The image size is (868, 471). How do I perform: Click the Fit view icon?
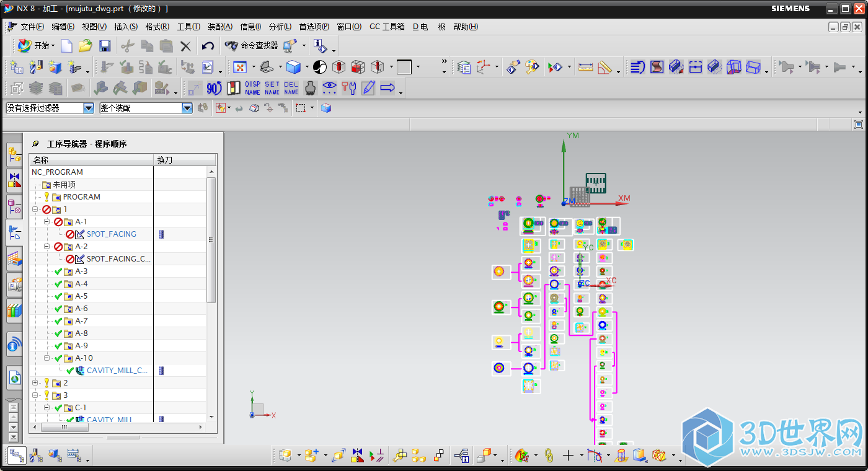[240, 67]
